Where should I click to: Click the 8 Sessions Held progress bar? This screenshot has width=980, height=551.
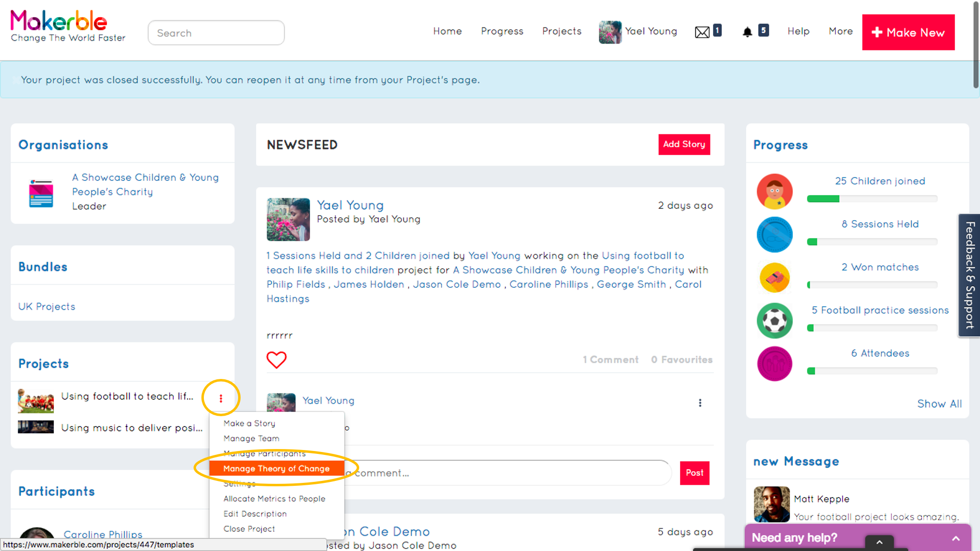click(x=872, y=242)
